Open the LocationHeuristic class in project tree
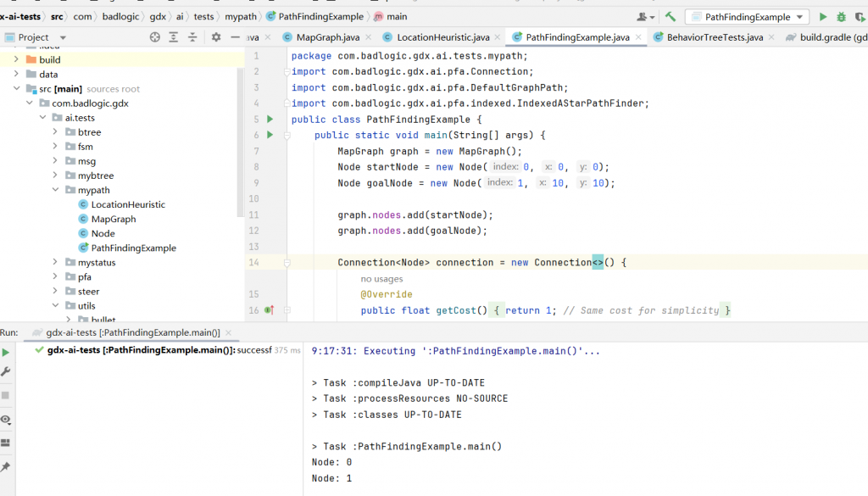Screen dimensions: 868x496 [x=128, y=204]
